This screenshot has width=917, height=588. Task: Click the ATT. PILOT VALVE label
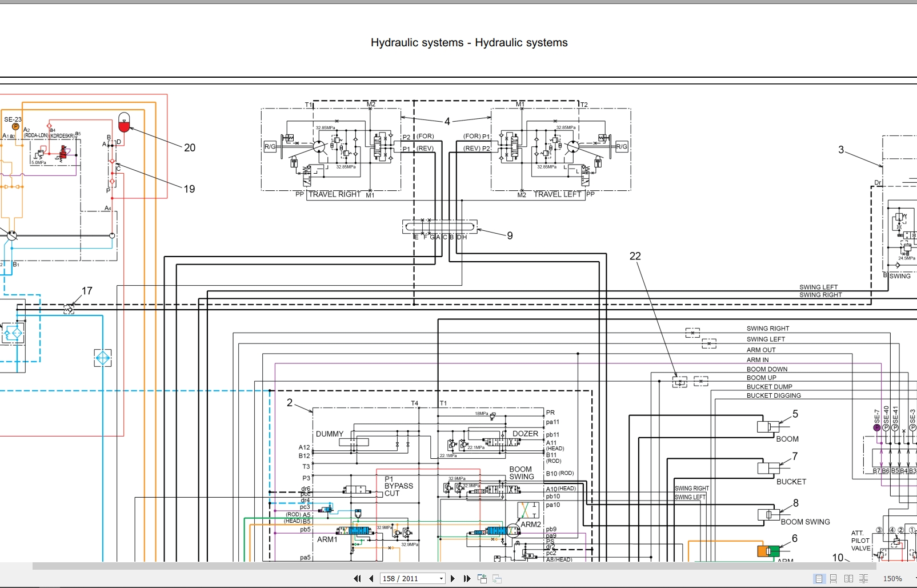(x=860, y=541)
